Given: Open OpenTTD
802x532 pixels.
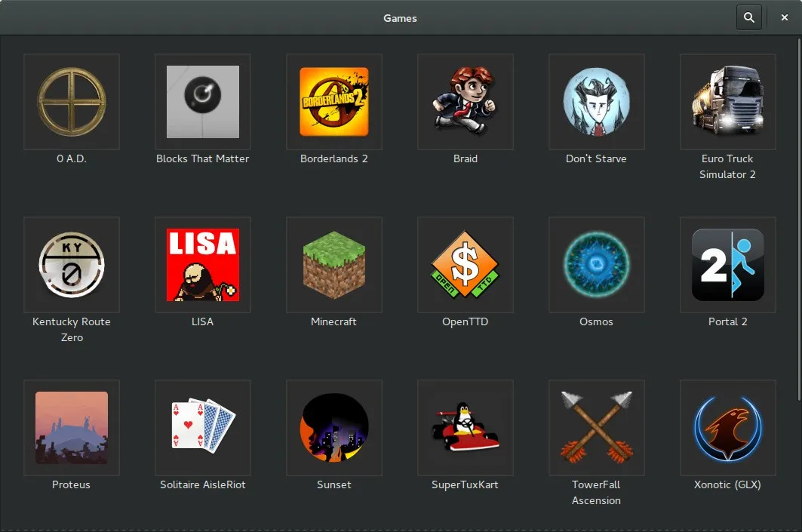Looking at the screenshot, I should (x=465, y=265).
